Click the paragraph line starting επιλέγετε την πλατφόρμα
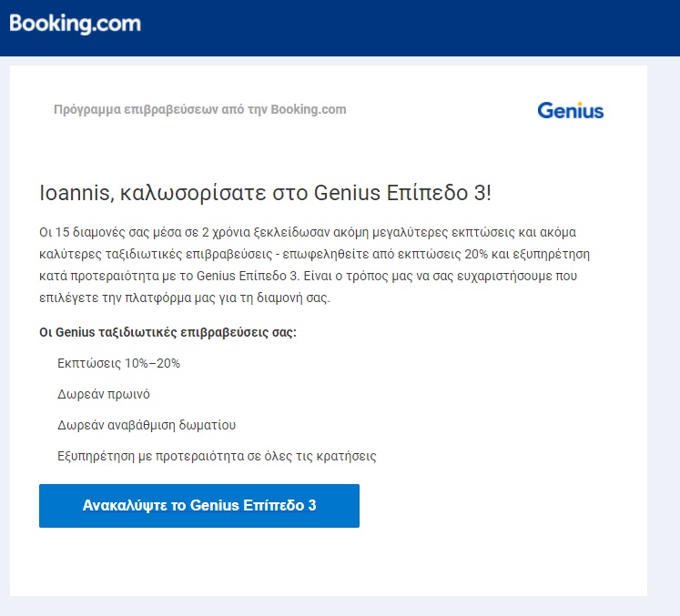This screenshot has width=680, height=616. click(x=185, y=298)
